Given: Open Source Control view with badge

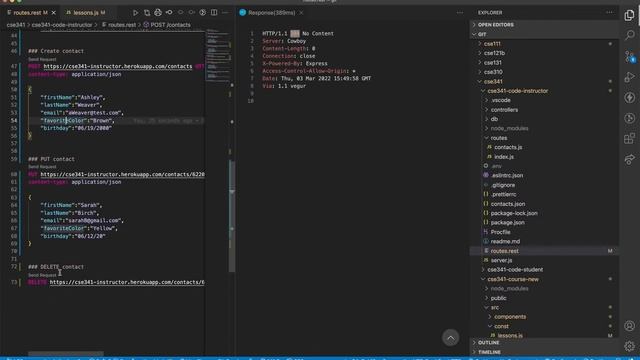Looking at the screenshot, I should (x=629, y=56).
